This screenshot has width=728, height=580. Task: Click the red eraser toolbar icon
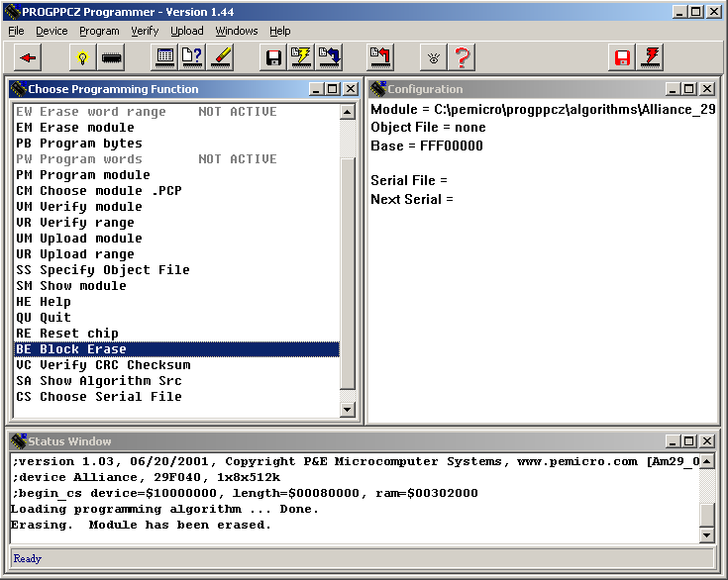point(220,57)
